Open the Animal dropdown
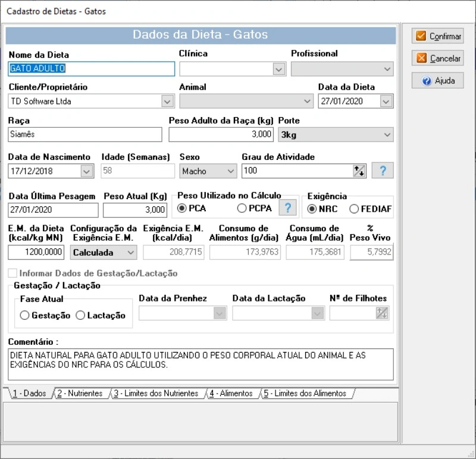 [x=307, y=101]
